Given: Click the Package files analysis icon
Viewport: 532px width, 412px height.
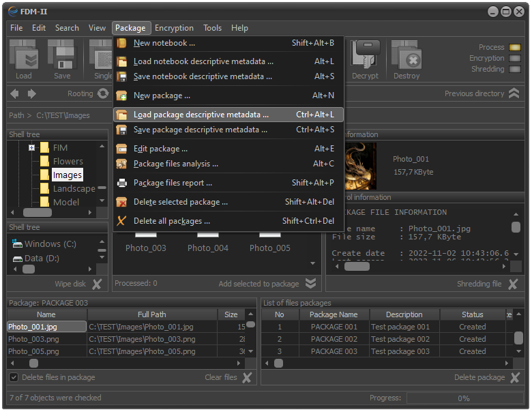Looking at the screenshot, I should [121, 164].
